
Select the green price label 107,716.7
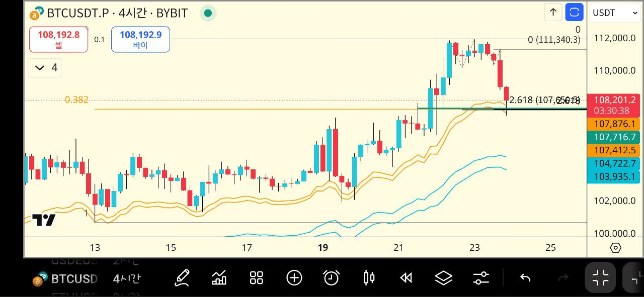point(613,137)
